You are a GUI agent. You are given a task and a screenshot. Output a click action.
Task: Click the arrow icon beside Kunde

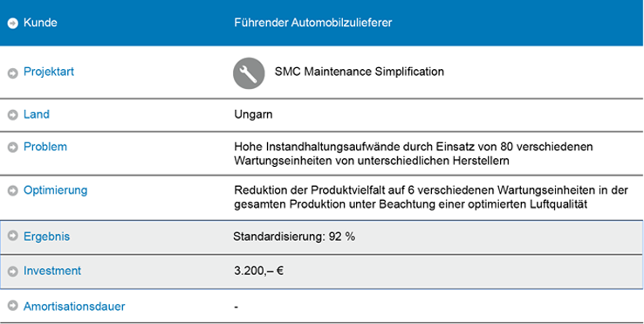(x=13, y=24)
